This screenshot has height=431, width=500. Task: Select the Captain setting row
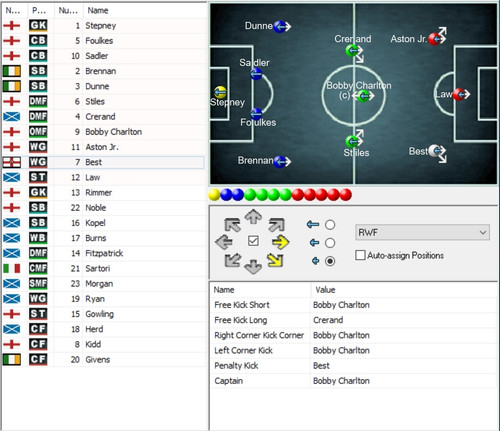(354, 381)
